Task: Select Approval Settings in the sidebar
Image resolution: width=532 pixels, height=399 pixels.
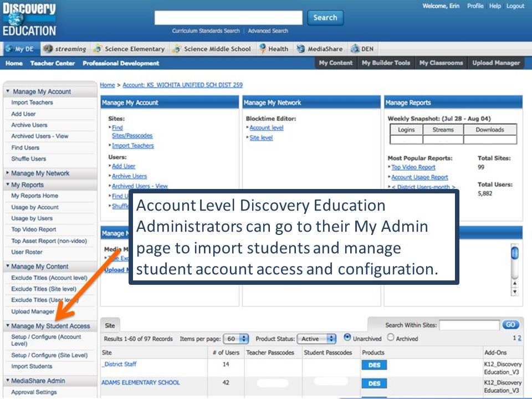Action: [x=34, y=392]
